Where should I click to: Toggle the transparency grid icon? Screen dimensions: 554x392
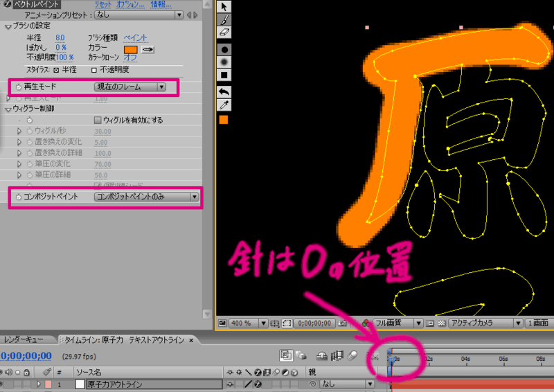pyautogui.click(x=441, y=323)
